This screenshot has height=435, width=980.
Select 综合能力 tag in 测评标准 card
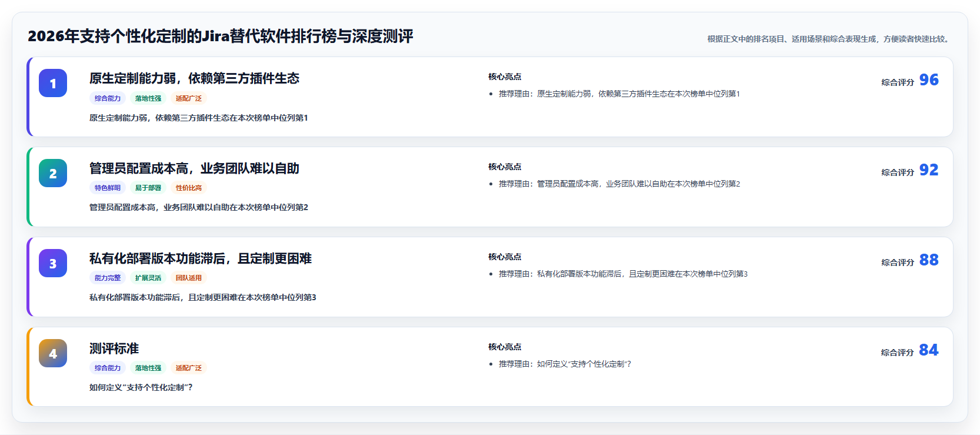(108, 368)
